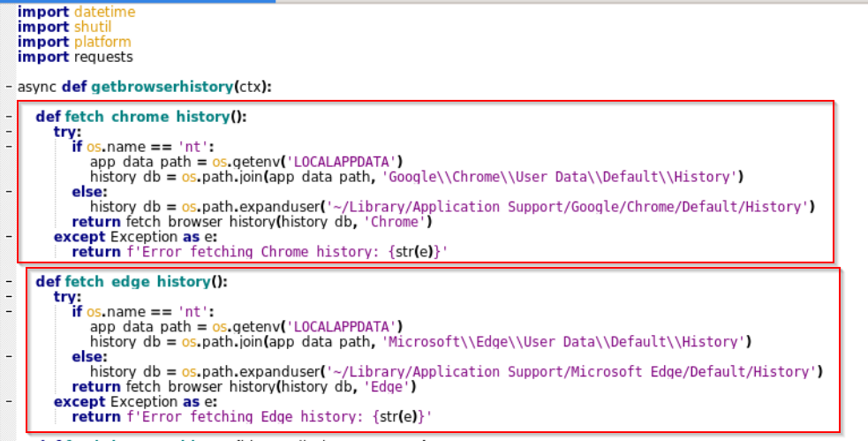Fold the try block in fetch chrome history
Viewport: 868px width, 441px height.
[8, 132]
